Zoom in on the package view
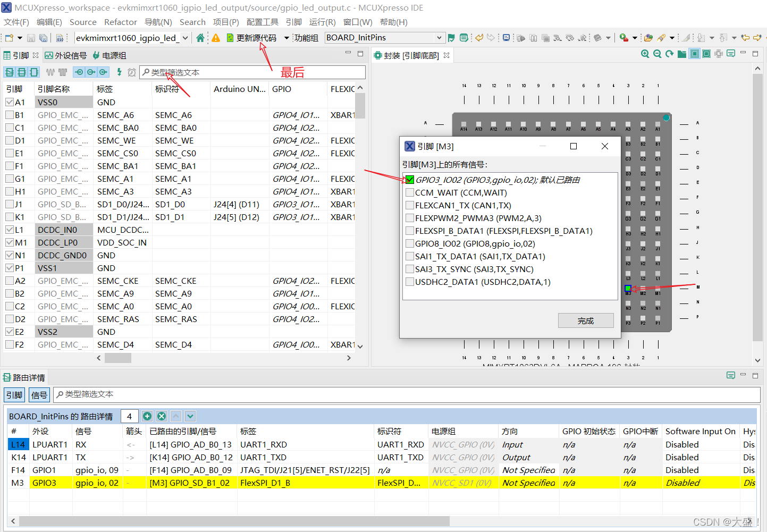The image size is (767, 532). (645, 54)
